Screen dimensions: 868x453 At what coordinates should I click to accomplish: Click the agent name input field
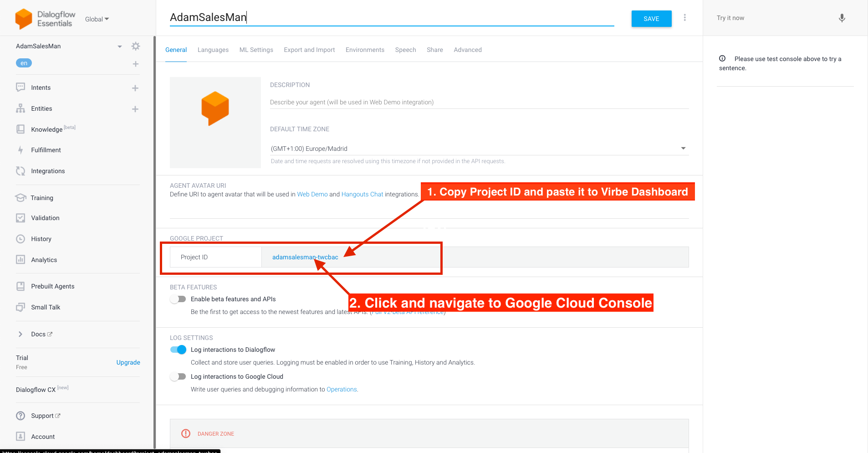(392, 17)
